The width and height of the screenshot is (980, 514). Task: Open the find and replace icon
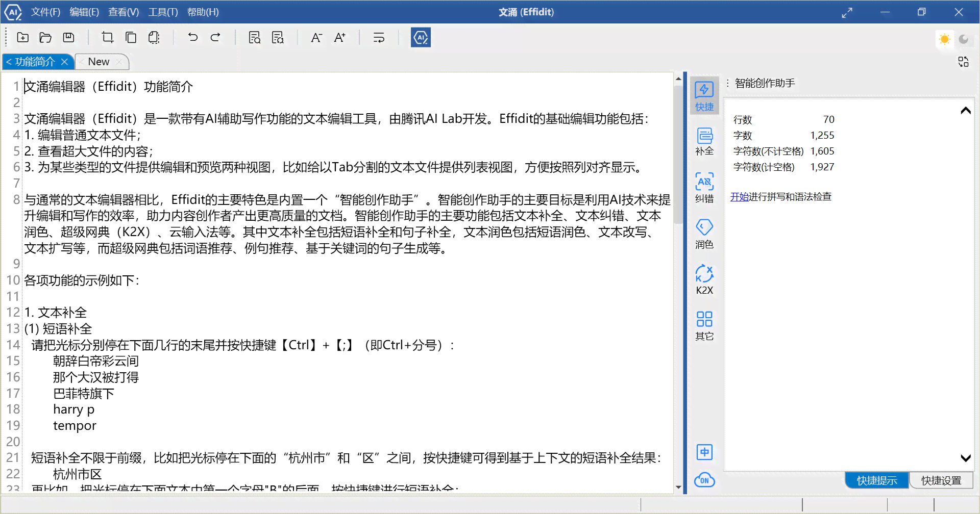pos(278,37)
